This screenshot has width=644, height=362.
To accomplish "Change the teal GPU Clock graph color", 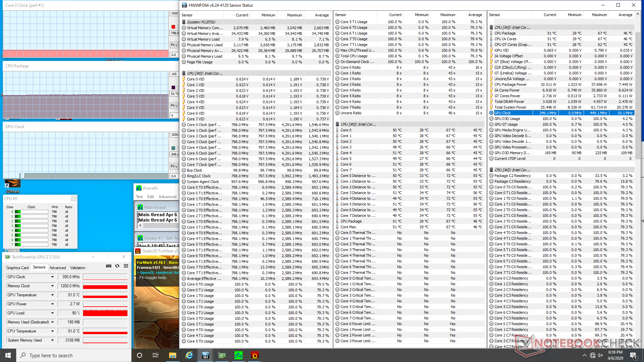I will (x=173, y=148).
